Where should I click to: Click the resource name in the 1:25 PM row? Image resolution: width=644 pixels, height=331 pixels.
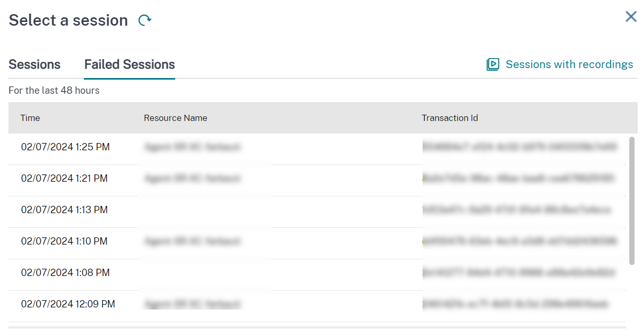pos(192,147)
